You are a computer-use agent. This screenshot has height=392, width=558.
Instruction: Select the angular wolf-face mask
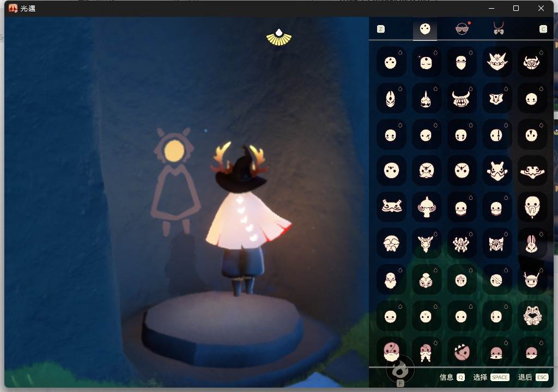[496, 99]
